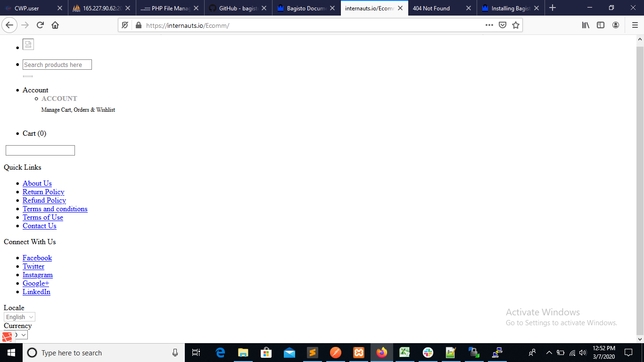Click Cart (0) item
The height and width of the screenshot is (362, 644).
(34, 133)
